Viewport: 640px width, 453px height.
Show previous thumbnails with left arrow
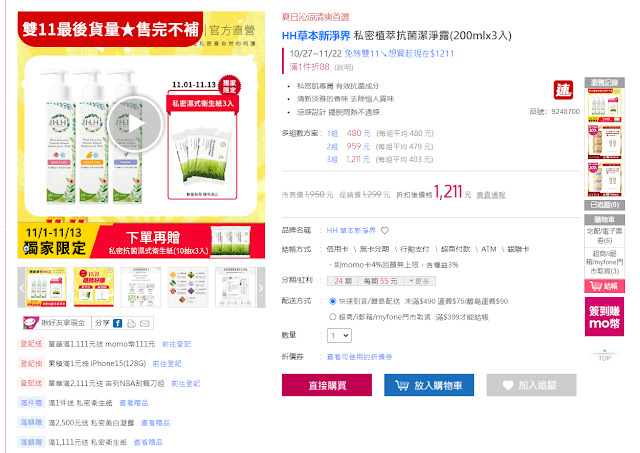(x=21, y=288)
